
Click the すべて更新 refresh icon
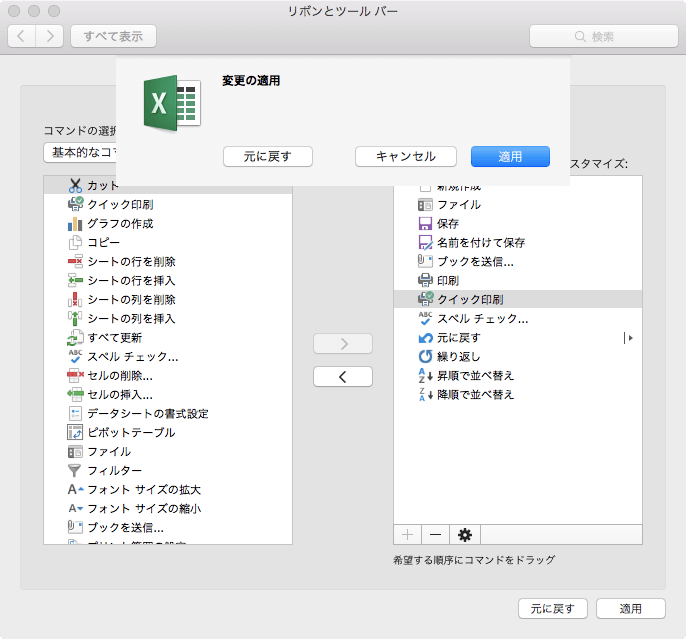tap(75, 337)
